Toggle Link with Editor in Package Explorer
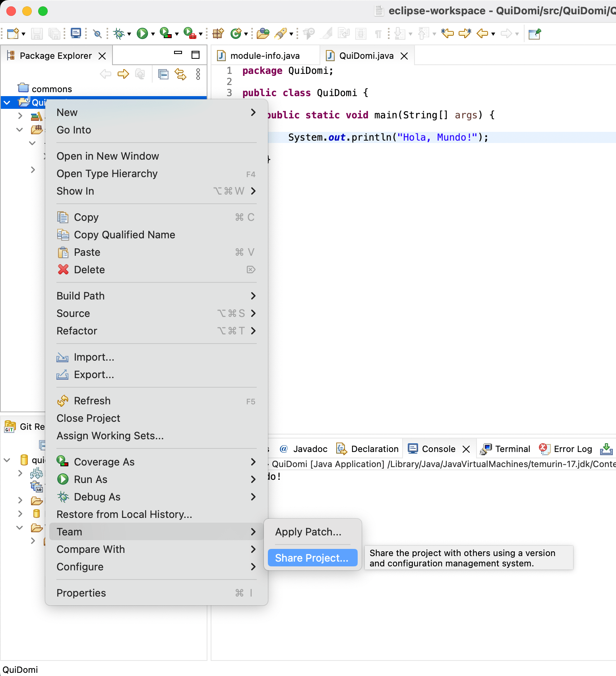This screenshot has height=676, width=616. pyautogui.click(x=181, y=74)
